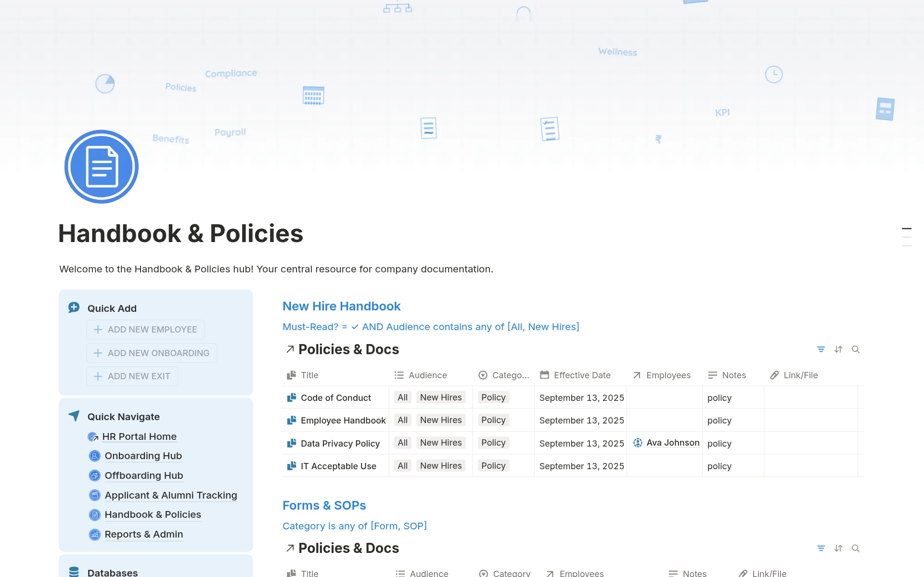Click the plus icon on Add New Exit
The image size is (924, 577).
tap(98, 376)
